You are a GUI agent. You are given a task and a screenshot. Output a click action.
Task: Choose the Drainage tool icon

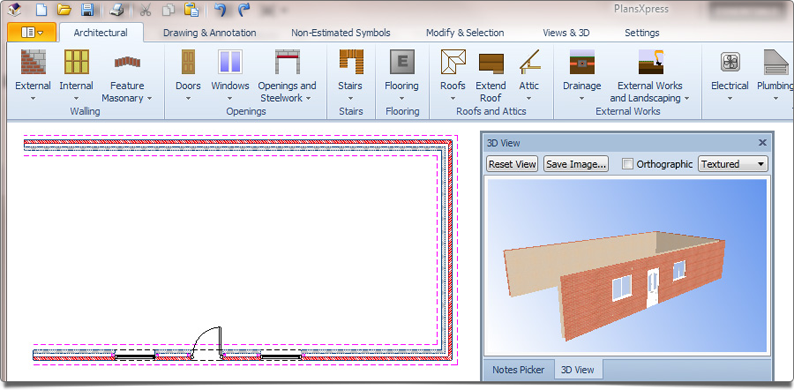(582, 62)
